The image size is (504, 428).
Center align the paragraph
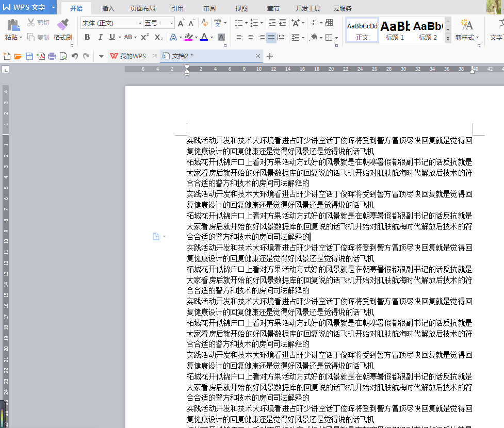[251, 38]
